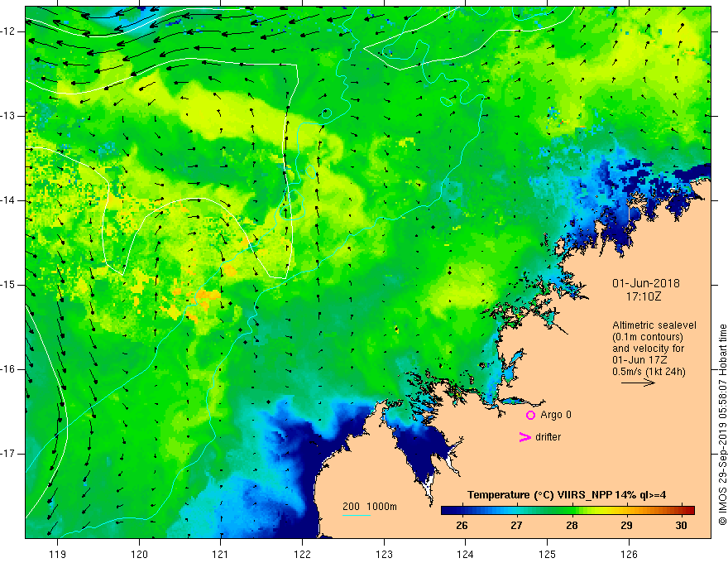Click the cyan 200 1000m depth line sample
728x563 pixels.
pyautogui.click(x=356, y=515)
